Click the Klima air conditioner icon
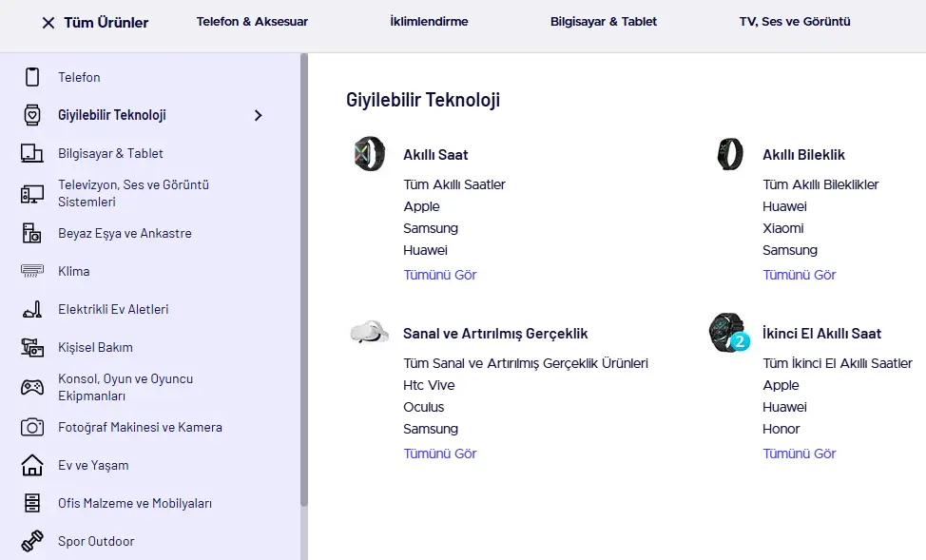The width and height of the screenshot is (926, 560). point(32,271)
